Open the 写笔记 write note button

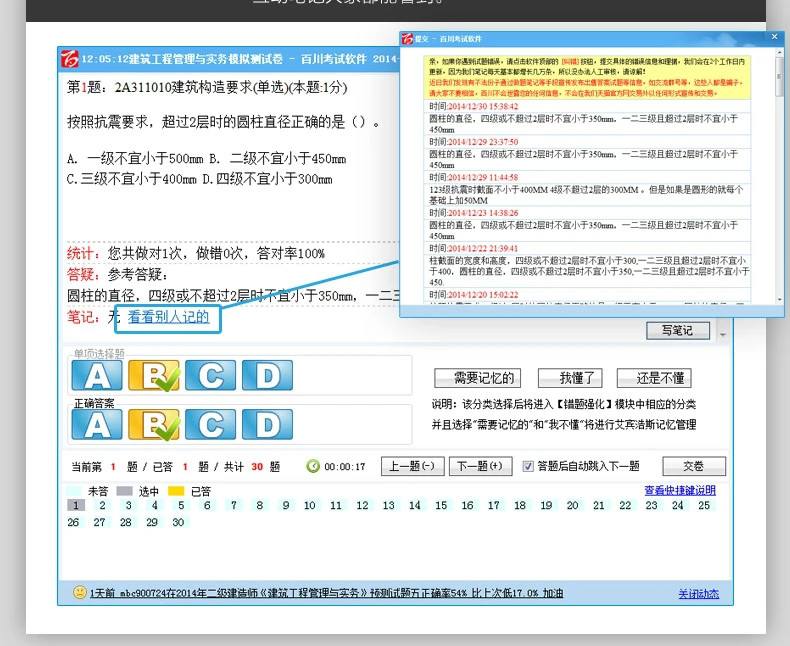[678, 331]
